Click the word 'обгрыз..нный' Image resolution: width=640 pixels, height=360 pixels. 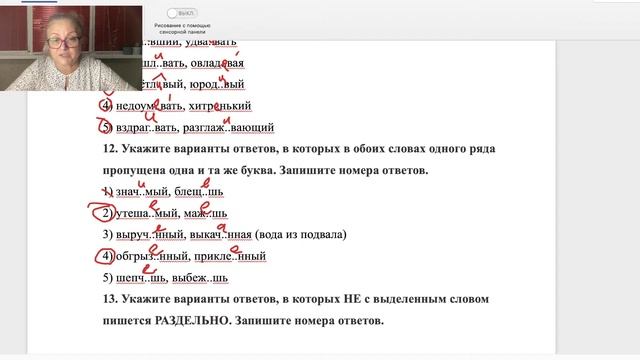(152, 256)
